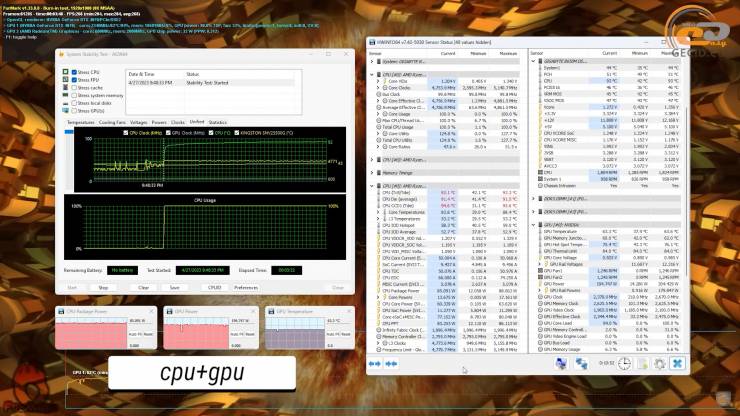
Task: Click clock icon of Bus Clock row
Action: click(x=379, y=94)
